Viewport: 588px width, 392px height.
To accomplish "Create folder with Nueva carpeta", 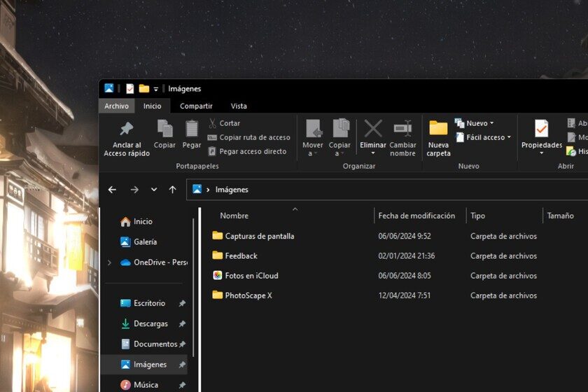I will tap(438, 138).
